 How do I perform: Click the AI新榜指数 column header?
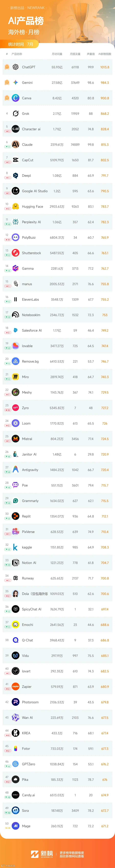click(x=105, y=54)
